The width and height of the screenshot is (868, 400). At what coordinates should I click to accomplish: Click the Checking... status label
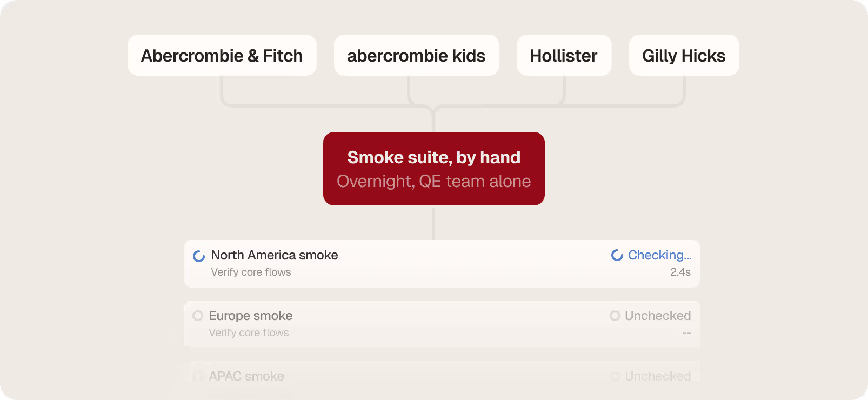(659, 255)
